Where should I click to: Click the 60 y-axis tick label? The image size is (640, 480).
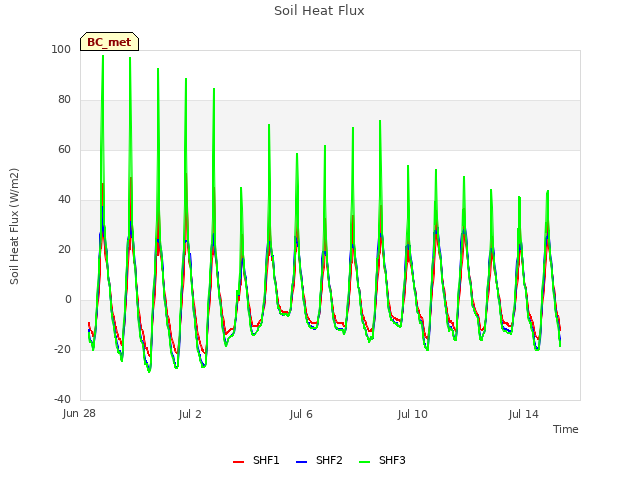pyautogui.click(x=64, y=149)
